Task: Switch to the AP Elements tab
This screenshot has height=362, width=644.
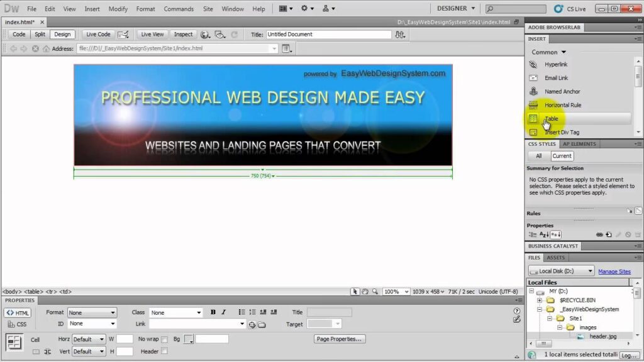Action: [579, 144]
